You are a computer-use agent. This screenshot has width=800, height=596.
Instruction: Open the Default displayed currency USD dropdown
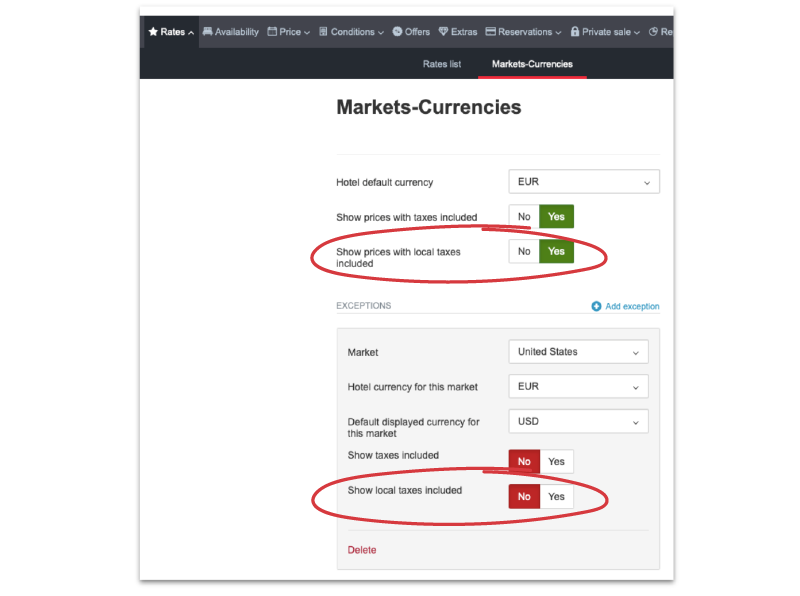[579, 421]
